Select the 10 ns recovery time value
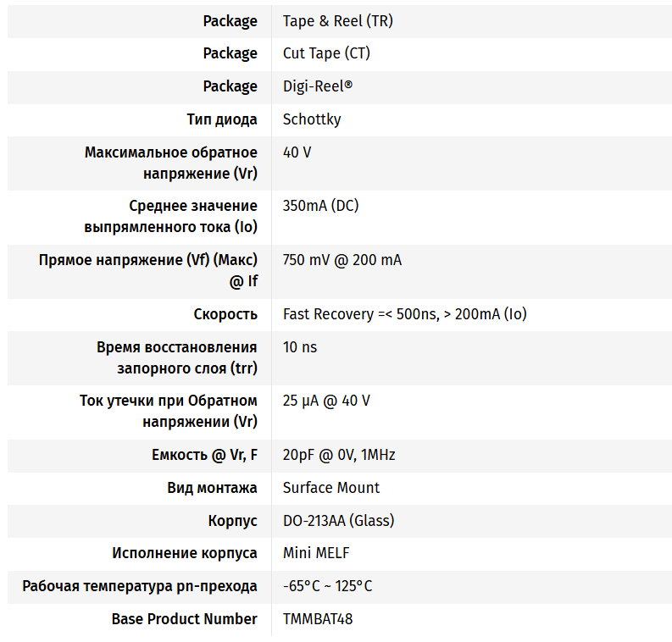 [300, 347]
